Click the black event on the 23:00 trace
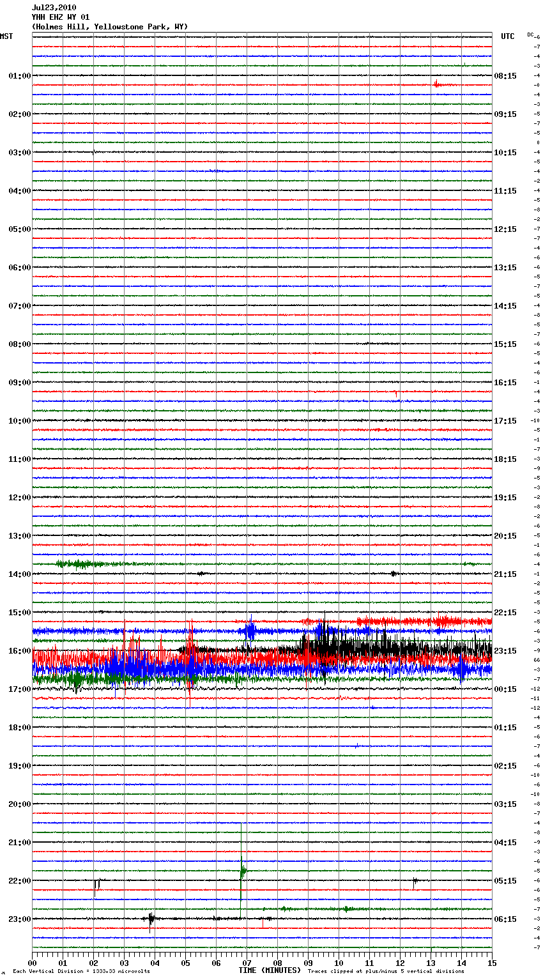 click(x=151, y=921)
